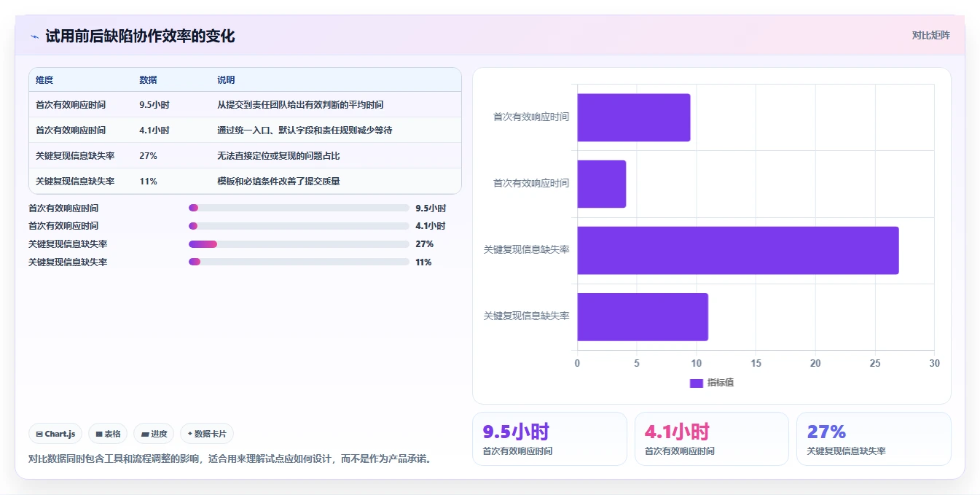The height and width of the screenshot is (495, 980).
Task: Click the 说明 column header
Action: point(226,80)
